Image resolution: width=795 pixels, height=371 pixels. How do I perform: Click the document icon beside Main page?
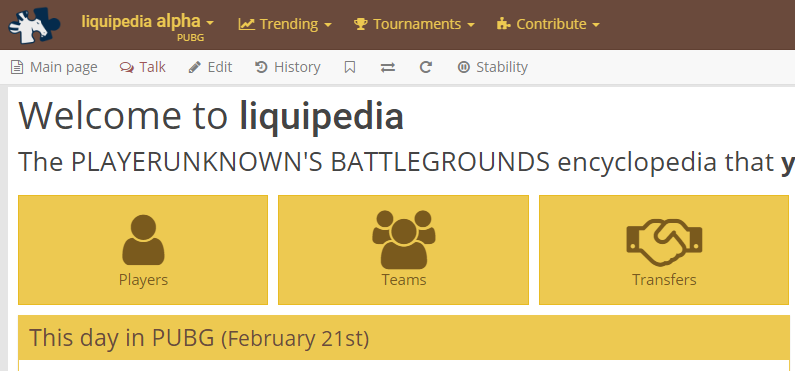click(x=17, y=67)
